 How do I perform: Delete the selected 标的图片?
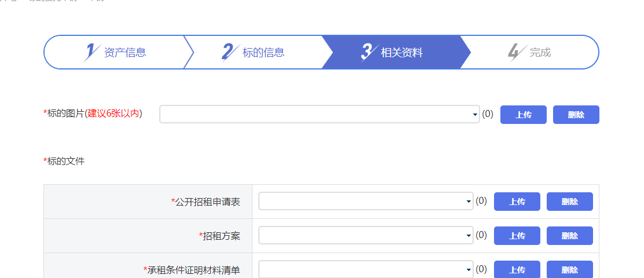pyautogui.click(x=576, y=115)
